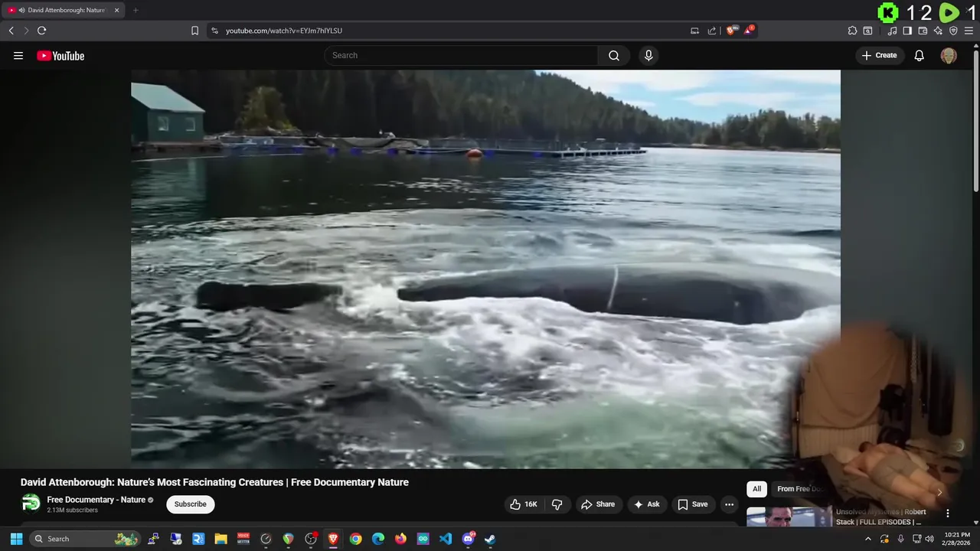
Task: Open the Free Documentary - Nature channel link
Action: pyautogui.click(x=96, y=500)
